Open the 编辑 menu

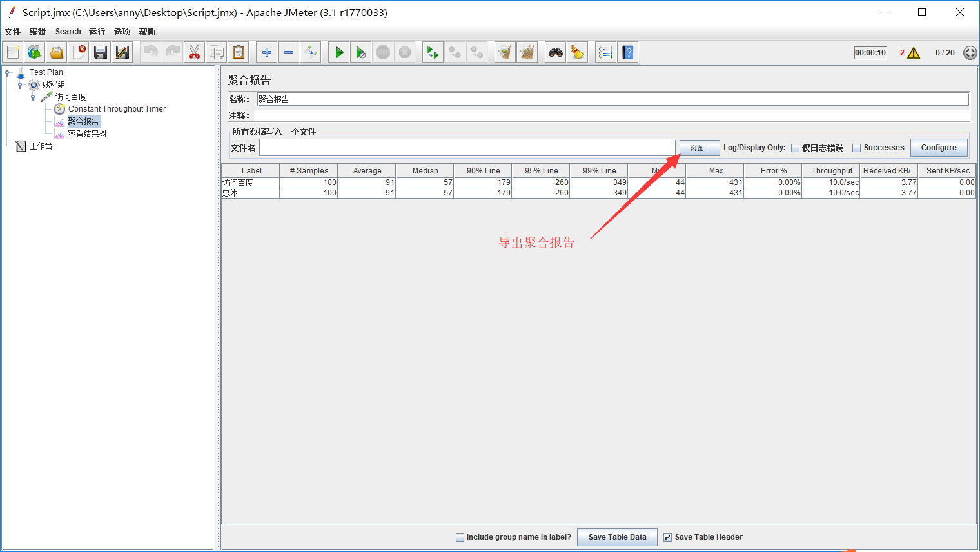[37, 32]
